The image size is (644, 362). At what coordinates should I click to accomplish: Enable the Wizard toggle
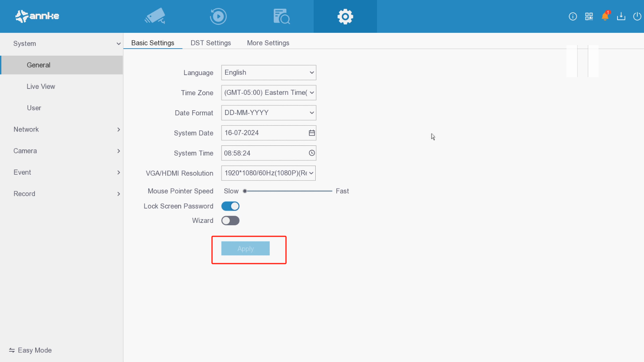click(230, 221)
